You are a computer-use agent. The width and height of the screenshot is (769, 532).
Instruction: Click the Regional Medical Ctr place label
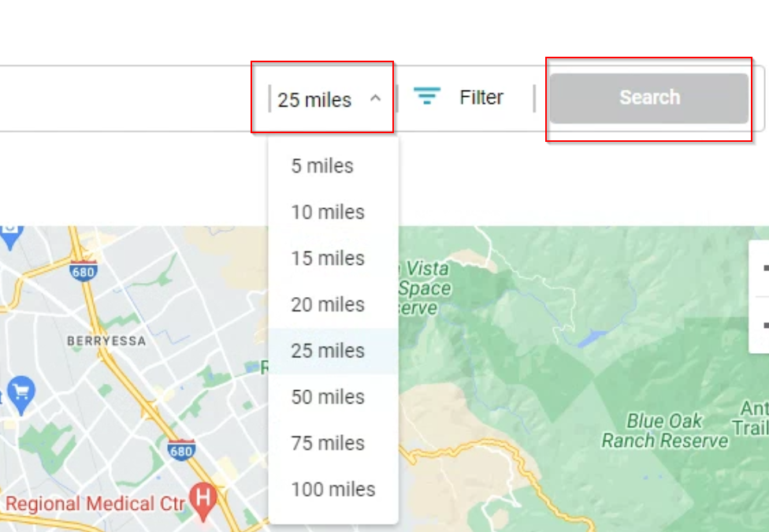coord(95,504)
